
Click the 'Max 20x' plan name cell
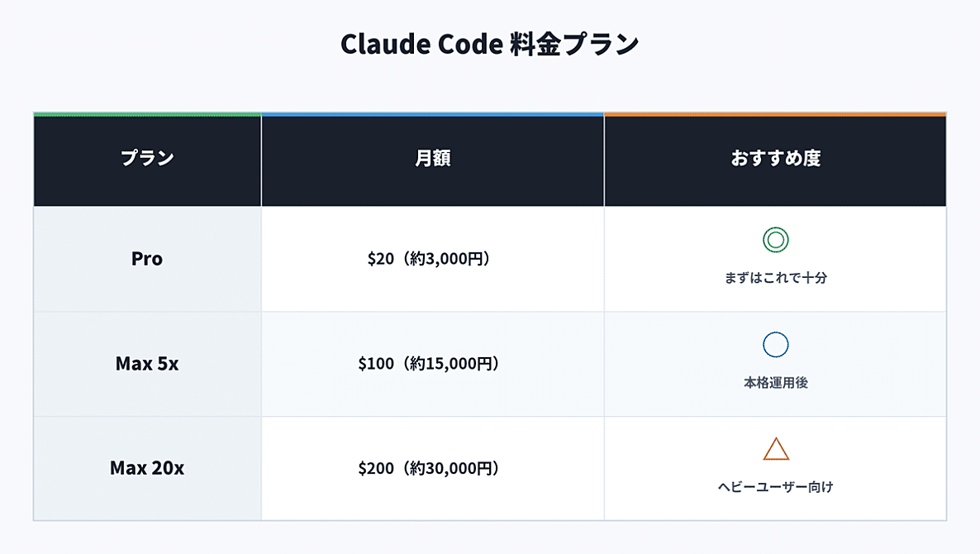(x=147, y=468)
